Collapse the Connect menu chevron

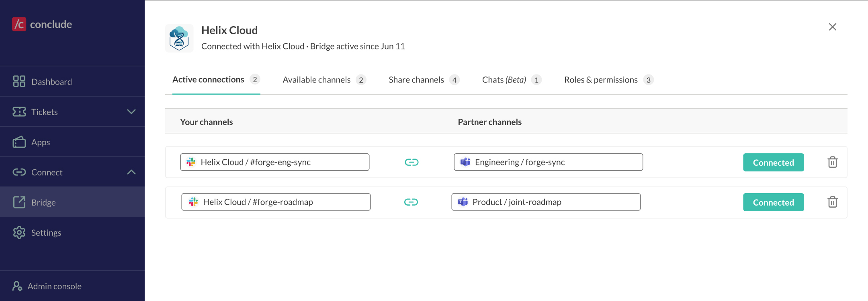pyautogui.click(x=131, y=172)
